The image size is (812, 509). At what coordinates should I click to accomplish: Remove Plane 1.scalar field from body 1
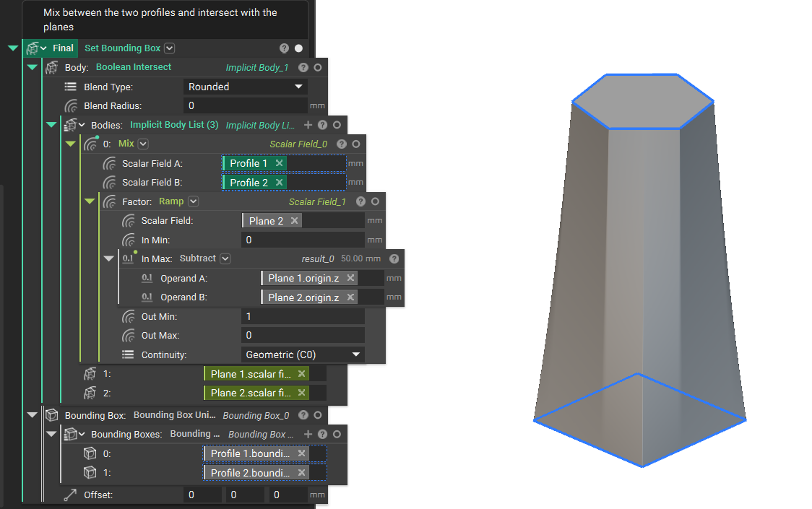click(301, 374)
